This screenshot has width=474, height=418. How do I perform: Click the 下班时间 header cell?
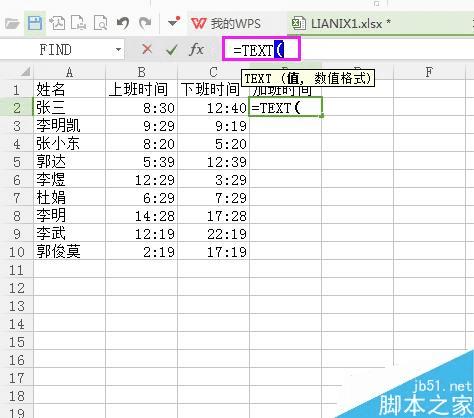click(213, 89)
